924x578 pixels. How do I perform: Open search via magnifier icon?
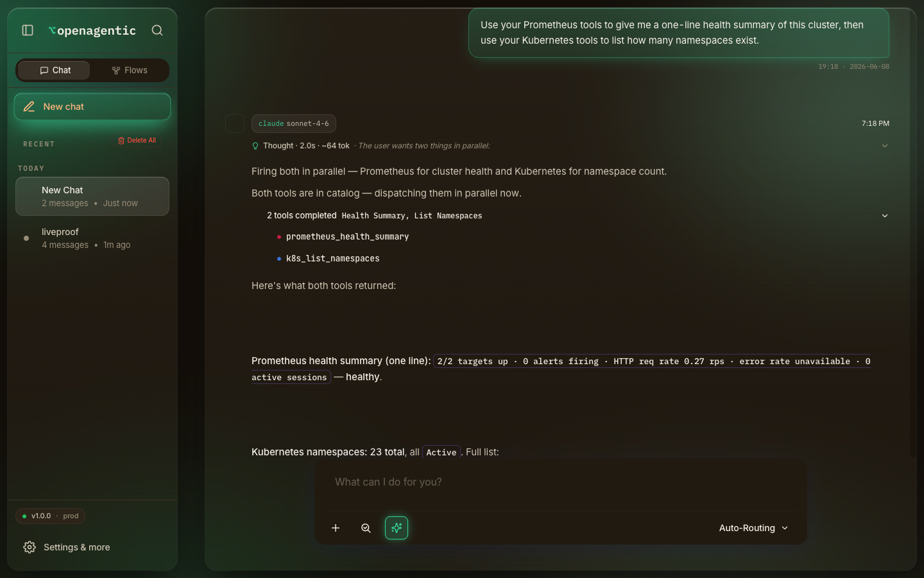click(157, 30)
